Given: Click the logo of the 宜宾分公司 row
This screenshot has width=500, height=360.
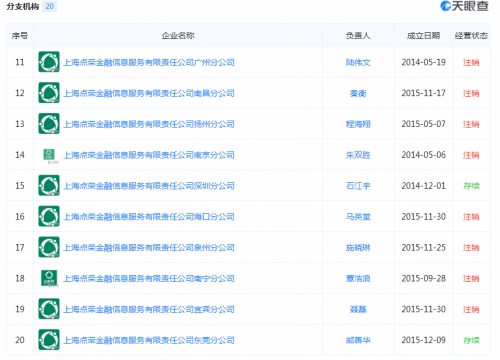Looking at the screenshot, I should tap(49, 309).
